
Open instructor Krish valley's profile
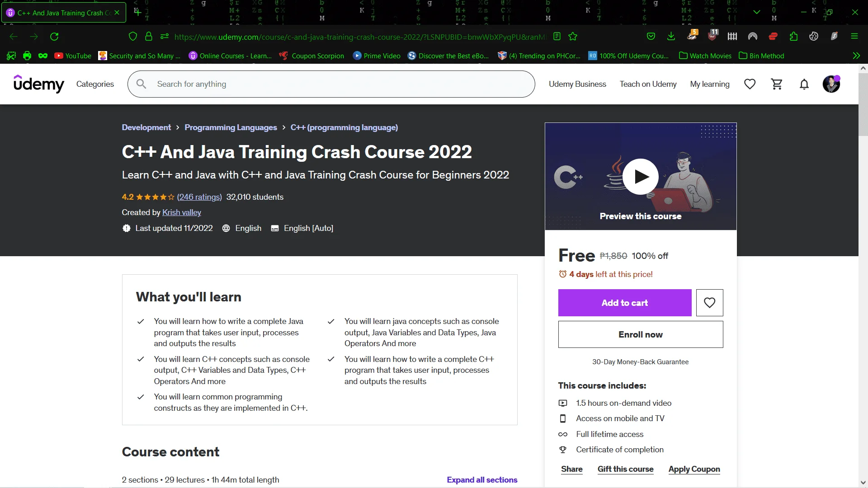point(182,212)
